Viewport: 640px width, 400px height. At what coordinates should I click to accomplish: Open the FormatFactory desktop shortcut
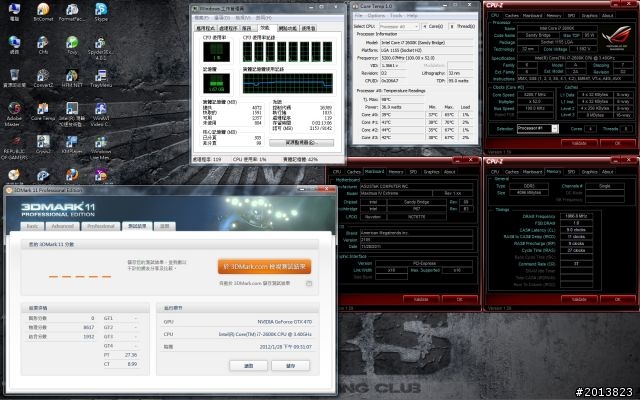click(x=72, y=12)
